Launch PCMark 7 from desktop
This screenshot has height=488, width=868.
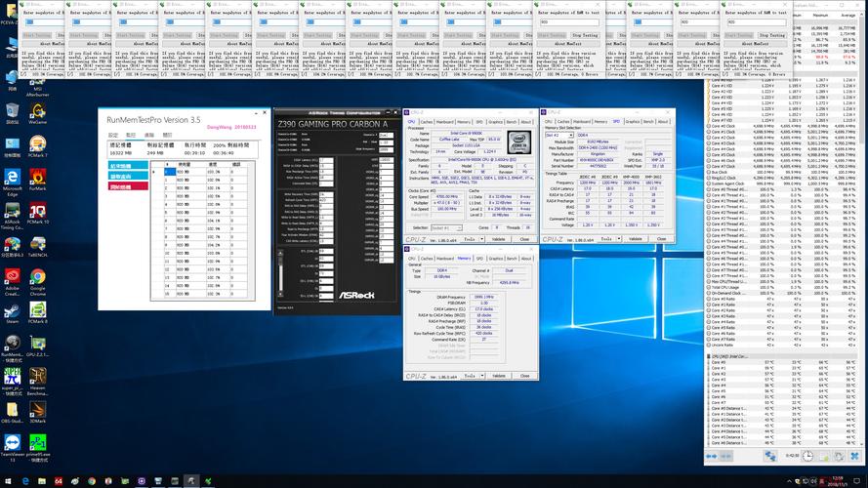click(x=38, y=146)
